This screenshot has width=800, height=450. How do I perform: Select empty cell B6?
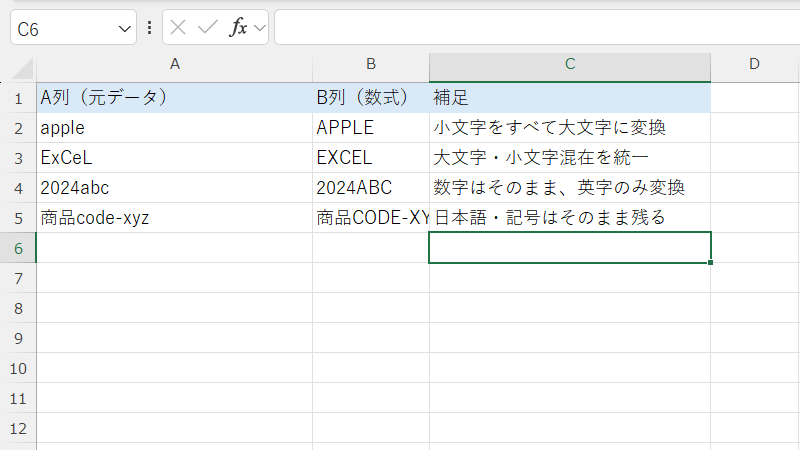[371, 248]
